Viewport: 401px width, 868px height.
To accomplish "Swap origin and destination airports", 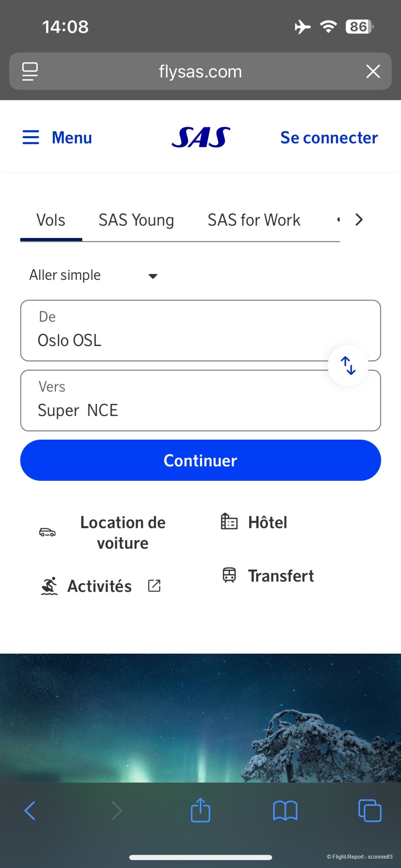I will pos(348,365).
